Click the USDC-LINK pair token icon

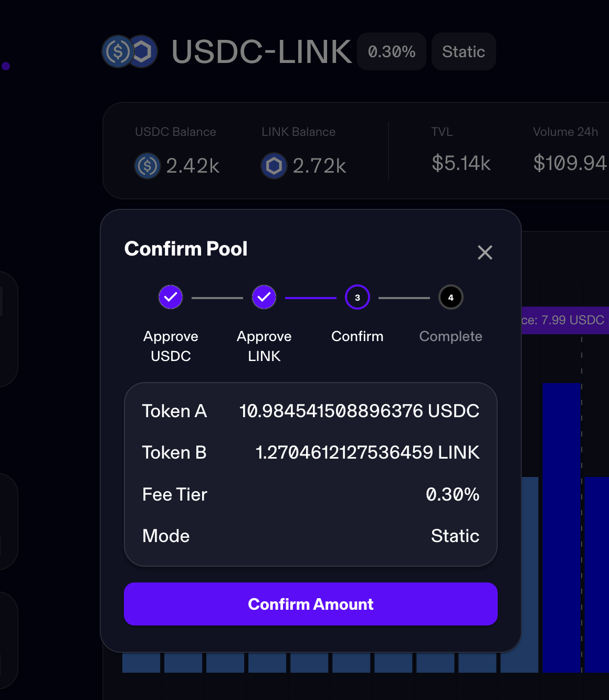(x=129, y=51)
